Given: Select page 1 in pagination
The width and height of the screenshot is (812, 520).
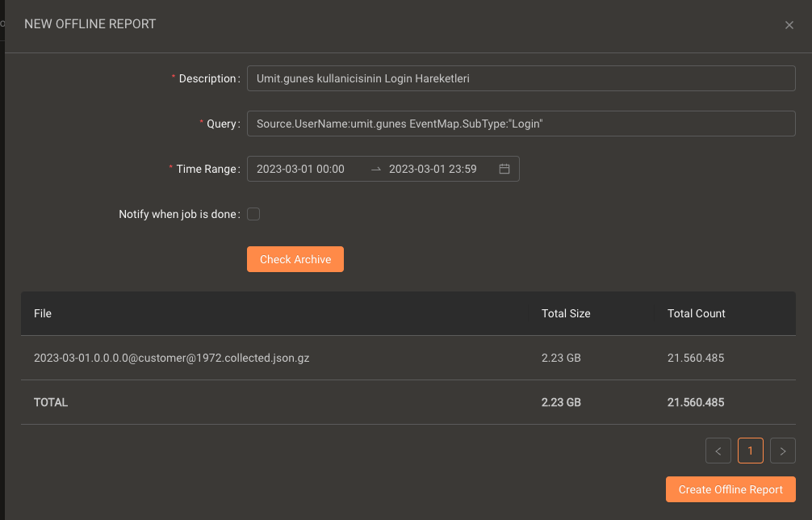Looking at the screenshot, I should 750,451.
